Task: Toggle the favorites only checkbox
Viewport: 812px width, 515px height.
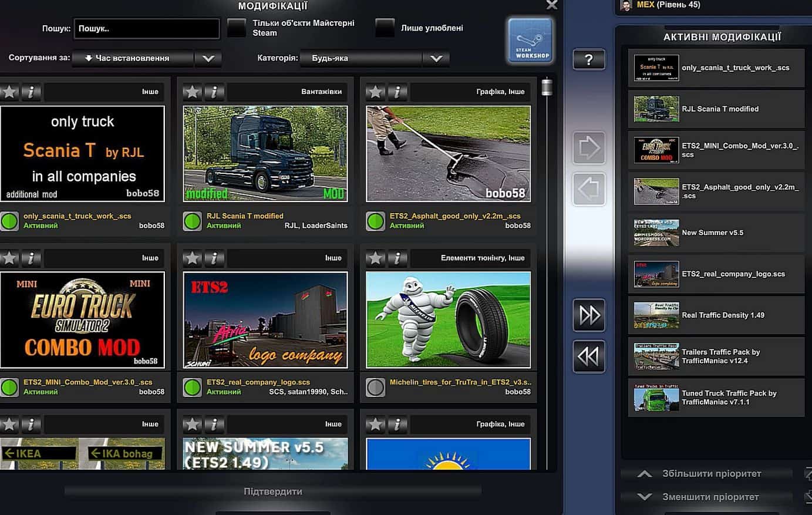Action: (x=385, y=28)
